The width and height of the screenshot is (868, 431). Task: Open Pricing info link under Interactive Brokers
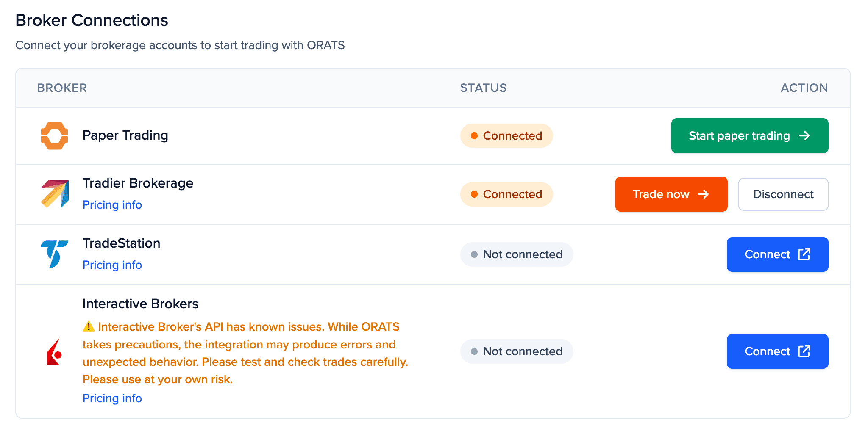click(x=112, y=398)
